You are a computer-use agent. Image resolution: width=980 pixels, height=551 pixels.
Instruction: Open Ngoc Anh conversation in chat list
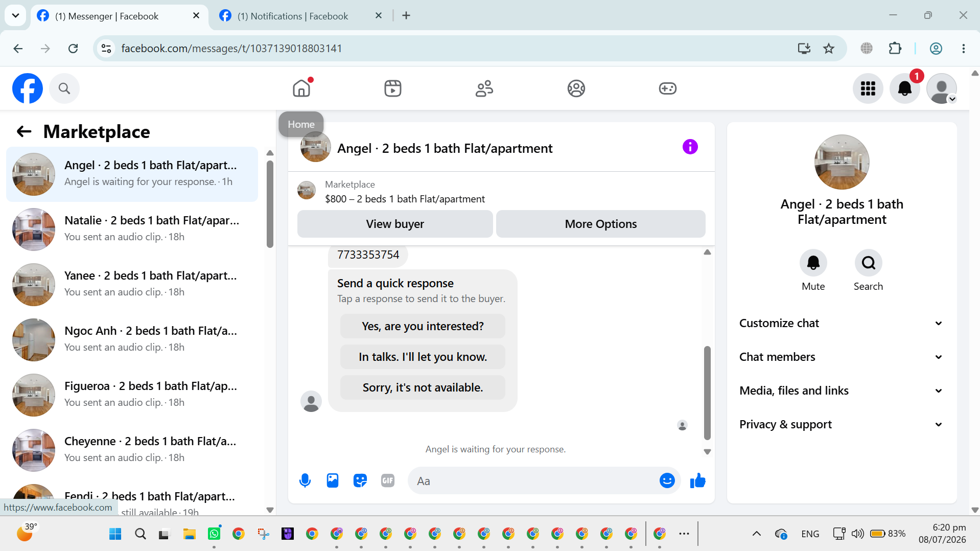pos(132,339)
